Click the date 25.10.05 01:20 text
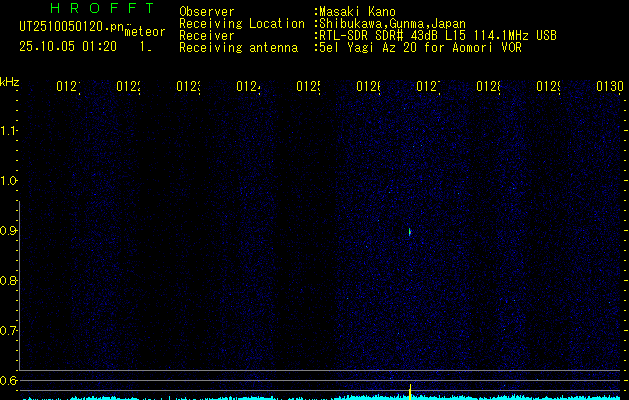This screenshot has height=400, width=629. [68, 47]
